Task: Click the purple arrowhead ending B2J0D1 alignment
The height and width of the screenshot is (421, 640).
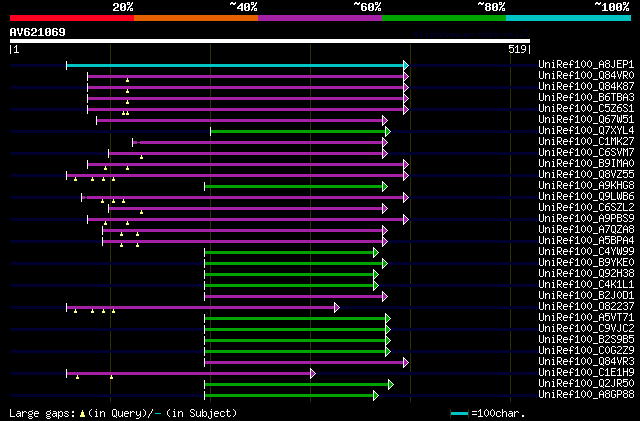Action: tap(385, 297)
